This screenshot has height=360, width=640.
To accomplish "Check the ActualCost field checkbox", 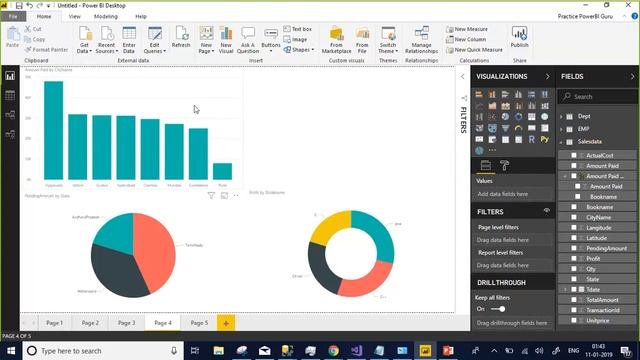I will coord(574,156).
